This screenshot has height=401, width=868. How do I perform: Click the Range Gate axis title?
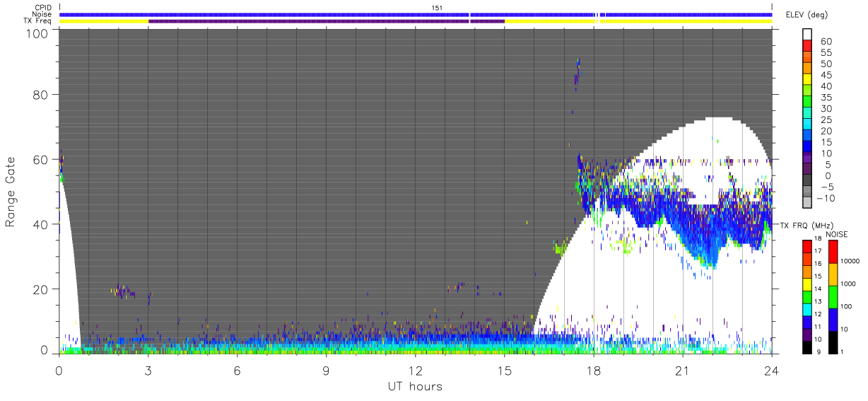click(x=11, y=192)
